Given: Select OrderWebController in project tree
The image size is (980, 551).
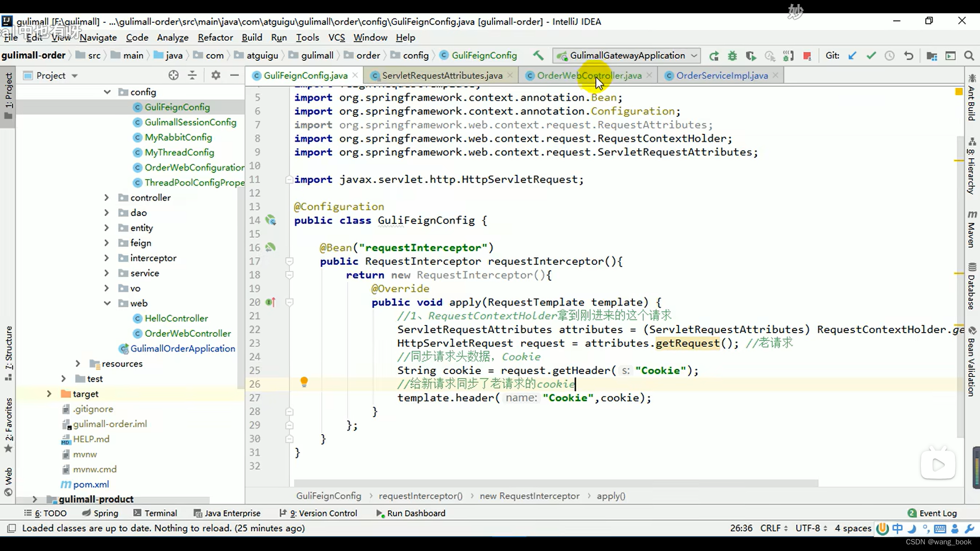Looking at the screenshot, I should coord(187,333).
